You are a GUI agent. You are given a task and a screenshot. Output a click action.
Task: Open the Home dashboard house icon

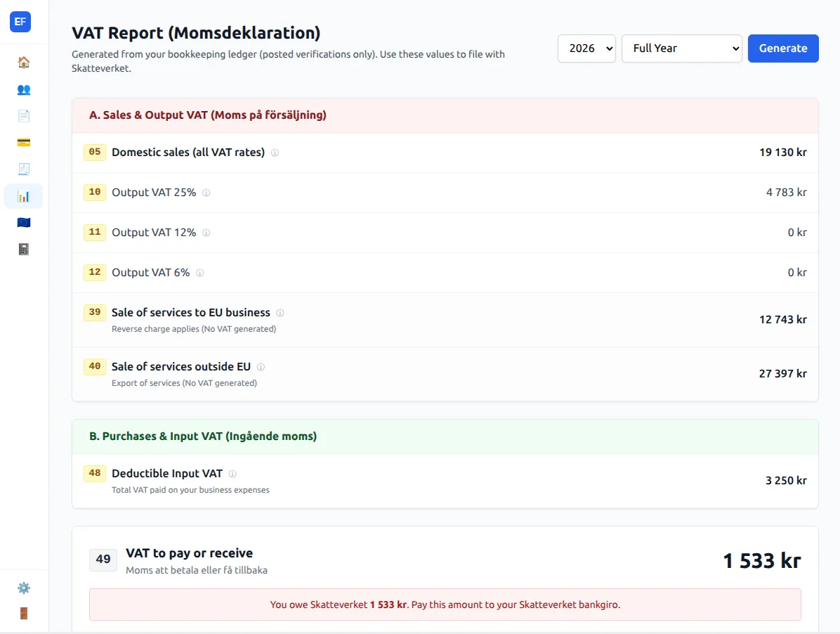[24, 62]
